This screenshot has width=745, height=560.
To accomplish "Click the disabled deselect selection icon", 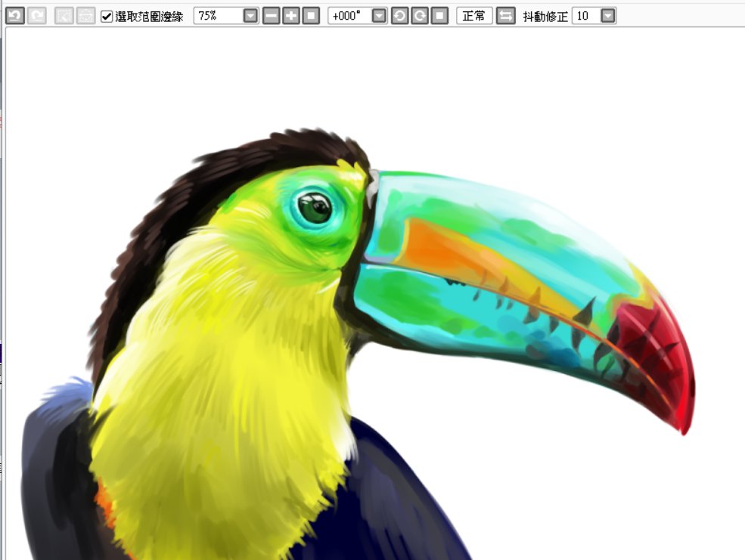I will coord(64,16).
